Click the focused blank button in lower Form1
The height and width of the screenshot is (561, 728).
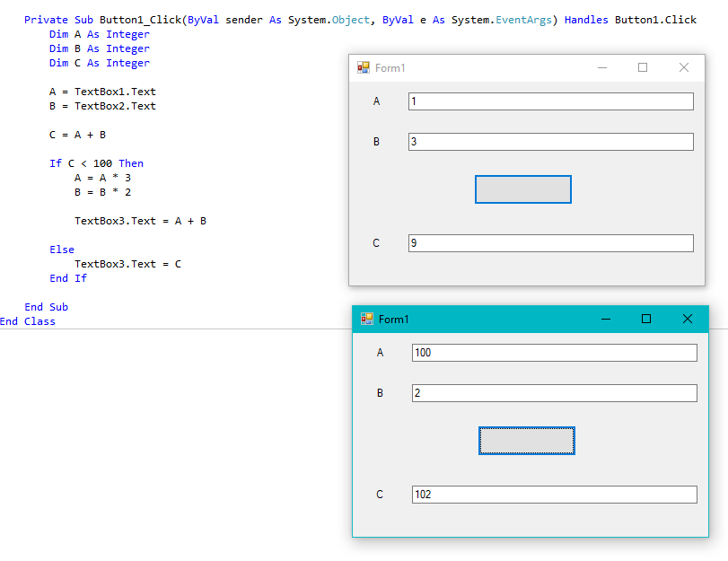527,441
